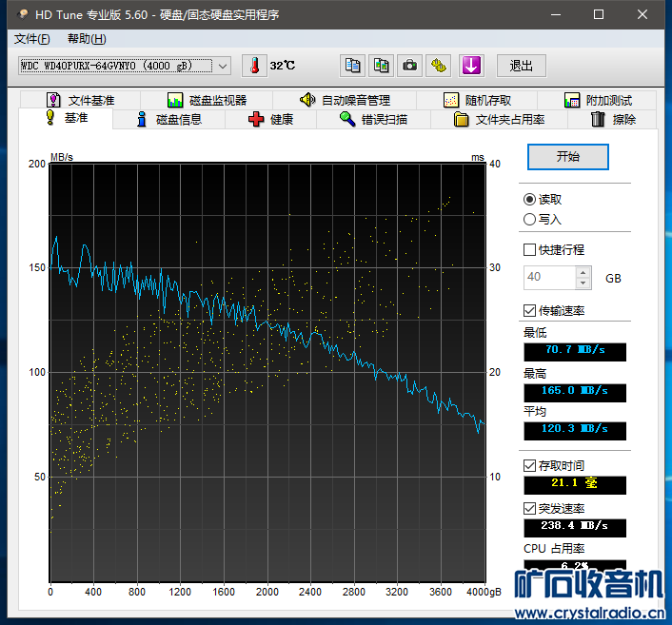Image resolution: width=672 pixels, height=625 pixels.
Task: Click the copy screenshot to clipboard icon
Action: pyautogui.click(x=381, y=66)
